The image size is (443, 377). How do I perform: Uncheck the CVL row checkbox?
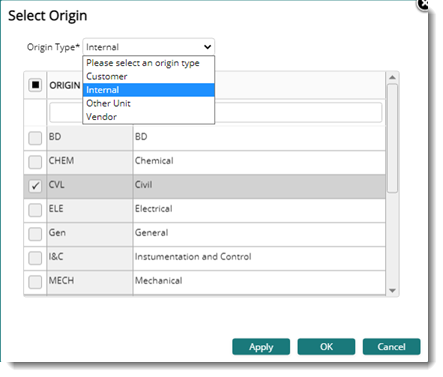tap(35, 186)
